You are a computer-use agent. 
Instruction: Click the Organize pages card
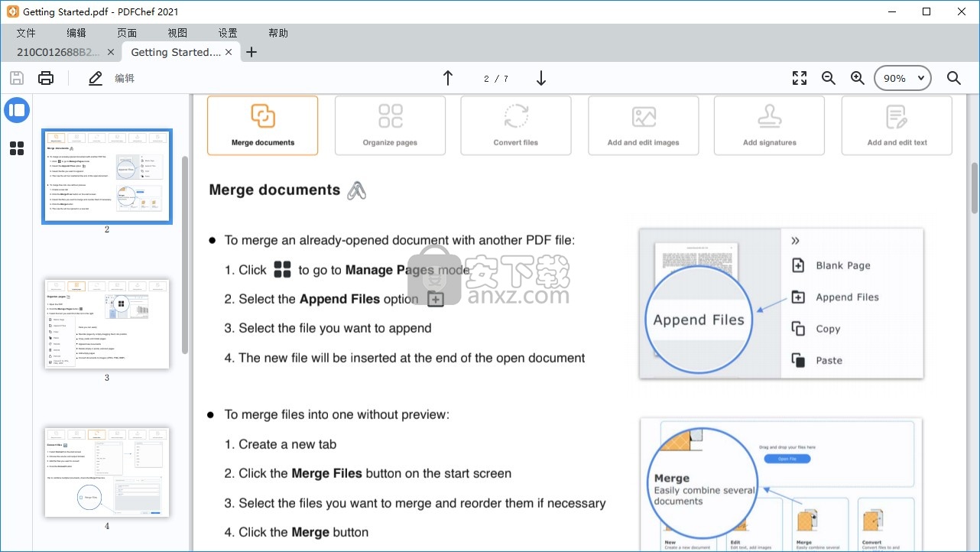(x=390, y=125)
